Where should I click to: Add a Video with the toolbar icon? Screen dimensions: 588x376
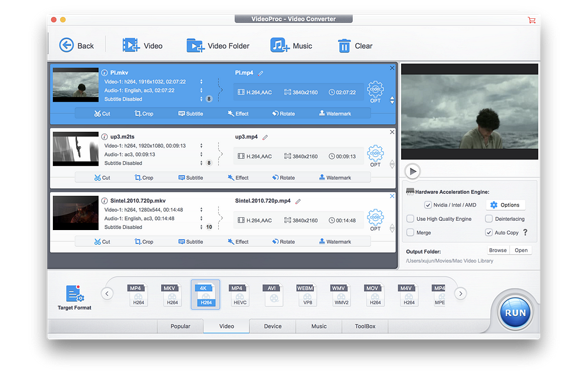click(x=131, y=45)
